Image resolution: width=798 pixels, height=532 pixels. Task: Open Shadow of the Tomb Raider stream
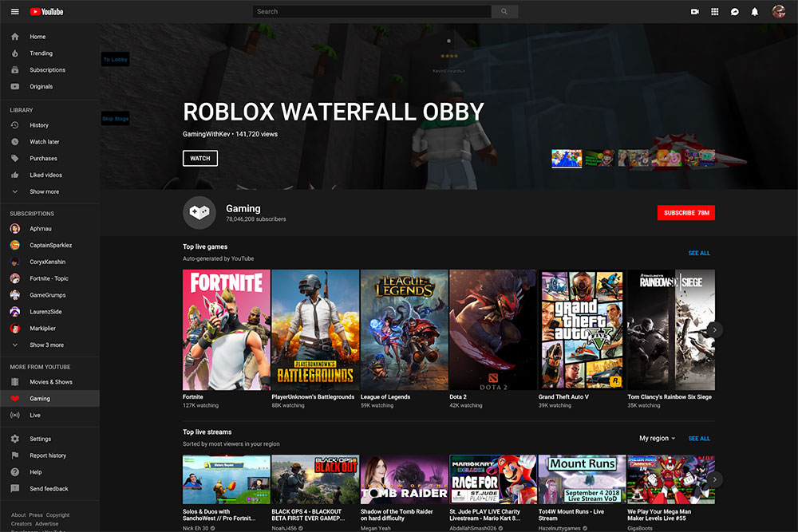pos(404,479)
